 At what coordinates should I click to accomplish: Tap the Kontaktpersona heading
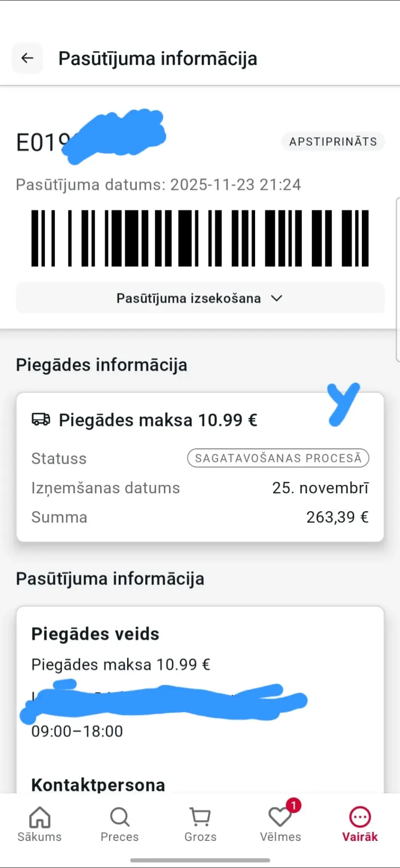[x=98, y=785]
